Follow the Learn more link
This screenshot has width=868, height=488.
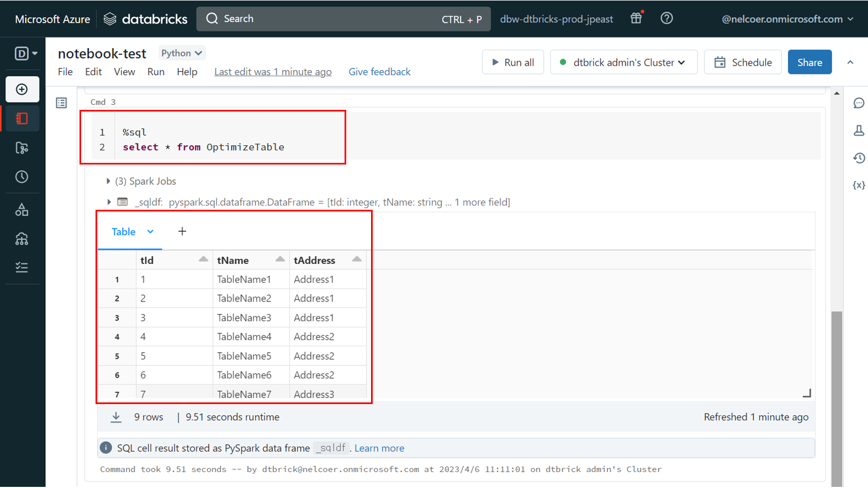(379, 448)
